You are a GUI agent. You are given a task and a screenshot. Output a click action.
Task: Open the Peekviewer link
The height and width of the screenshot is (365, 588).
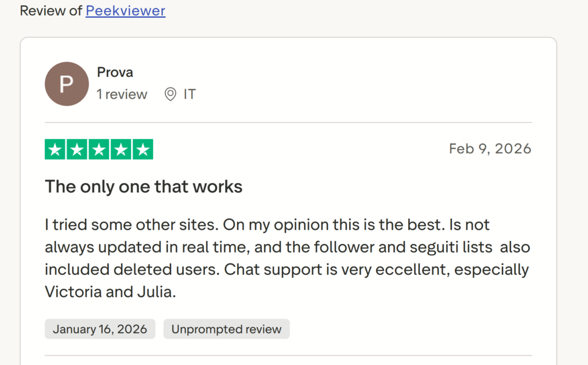(125, 10)
